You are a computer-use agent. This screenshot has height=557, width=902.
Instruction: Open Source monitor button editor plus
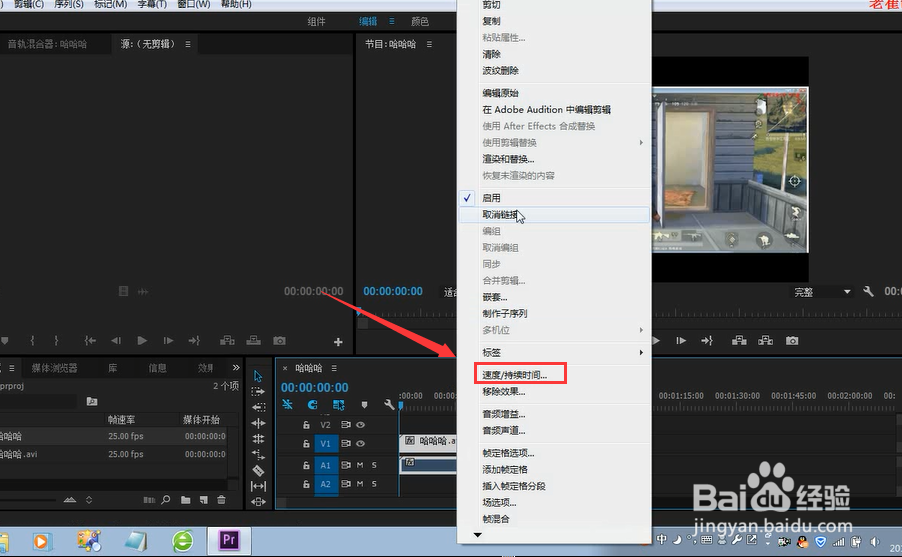pyautogui.click(x=338, y=342)
